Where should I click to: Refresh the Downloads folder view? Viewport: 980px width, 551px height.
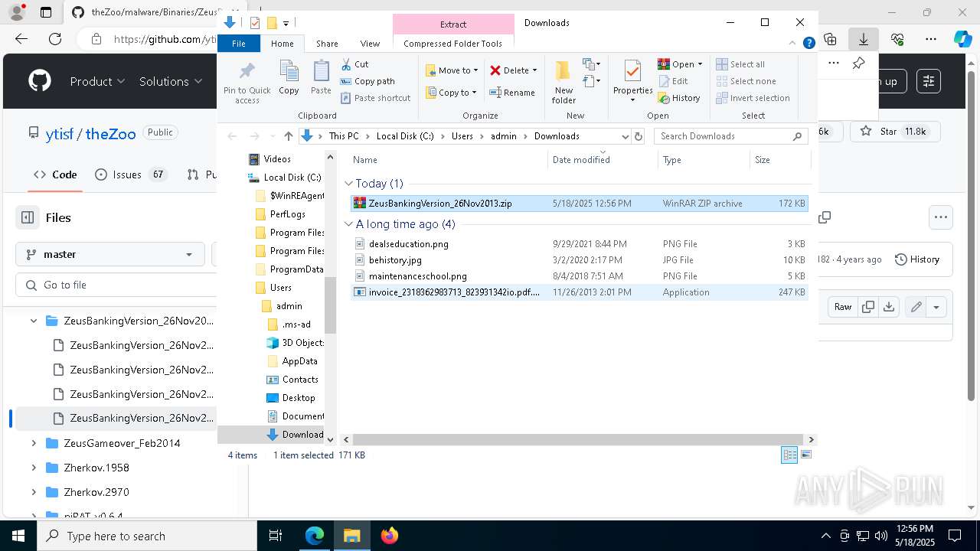[x=639, y=136]
